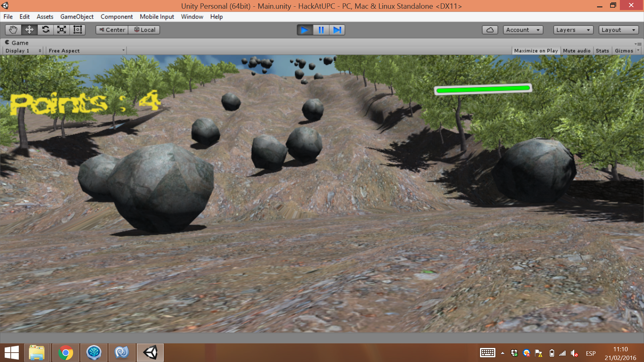This screenshot has width=644, height=362.
Task: Expand the Free Aspect dropdown
Action: [87, 51]
